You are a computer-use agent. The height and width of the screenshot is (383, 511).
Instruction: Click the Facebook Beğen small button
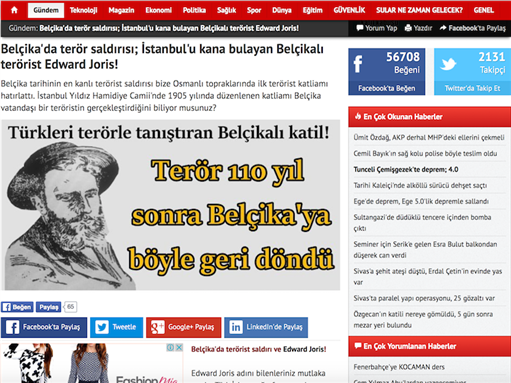pos(17,307)
